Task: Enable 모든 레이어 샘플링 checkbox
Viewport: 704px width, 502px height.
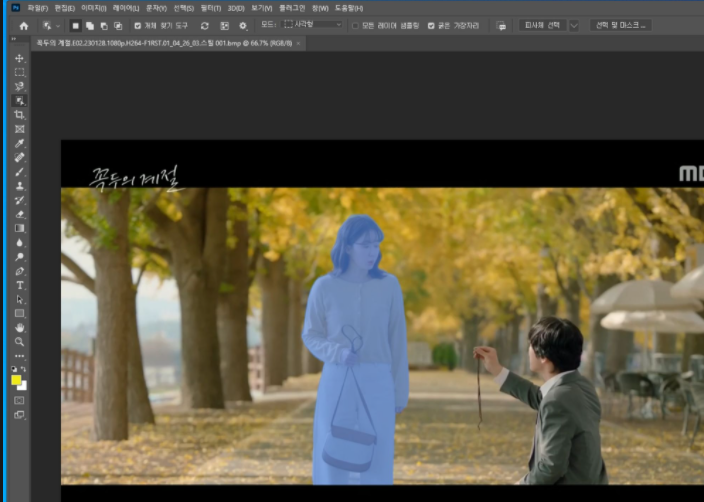Action: (x=355, y=26)
